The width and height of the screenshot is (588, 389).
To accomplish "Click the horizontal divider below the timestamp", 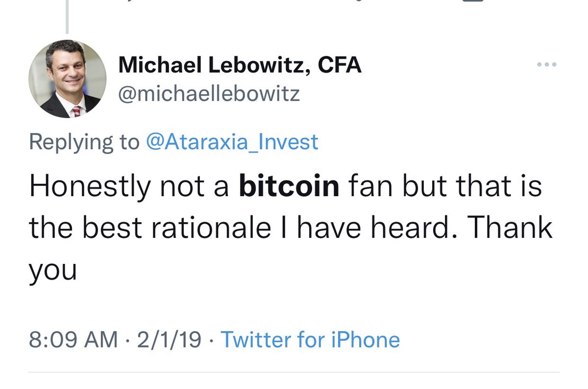I will [294, 373].
